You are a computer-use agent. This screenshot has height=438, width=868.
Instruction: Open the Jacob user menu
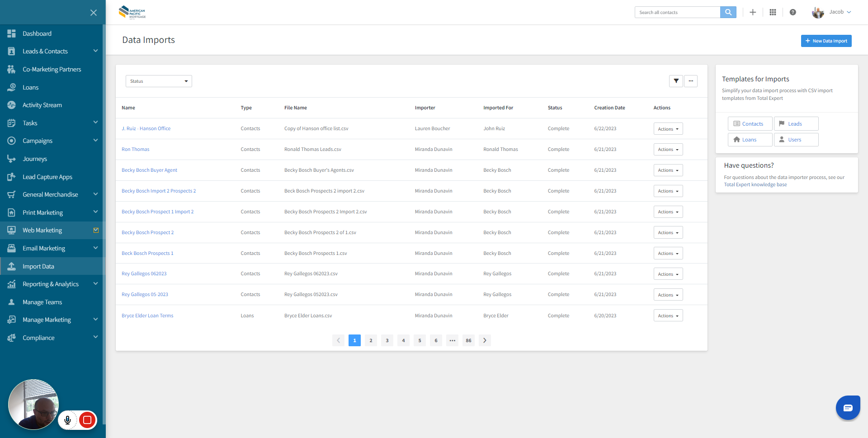tap(831, 12)
